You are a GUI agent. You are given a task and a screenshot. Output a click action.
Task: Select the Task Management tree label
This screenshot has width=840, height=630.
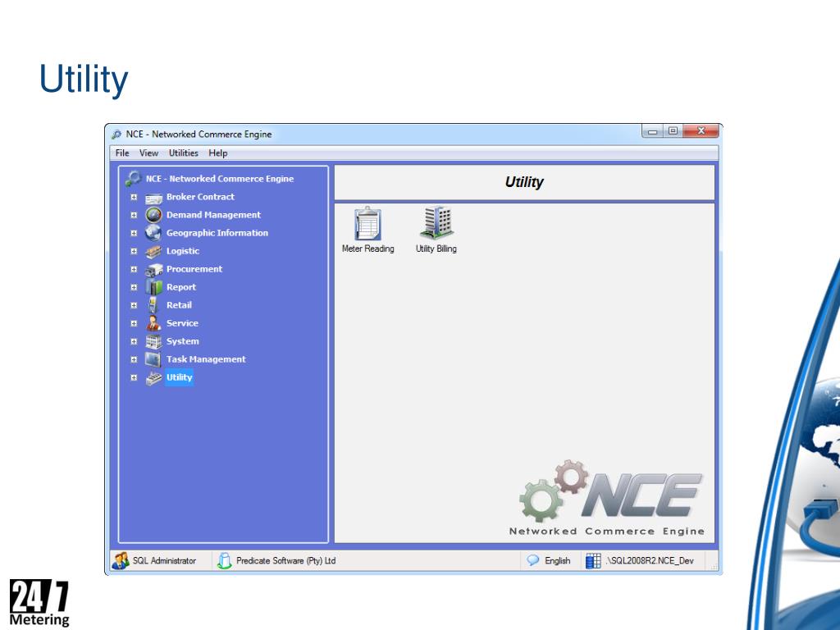click(x=206, y=359)
